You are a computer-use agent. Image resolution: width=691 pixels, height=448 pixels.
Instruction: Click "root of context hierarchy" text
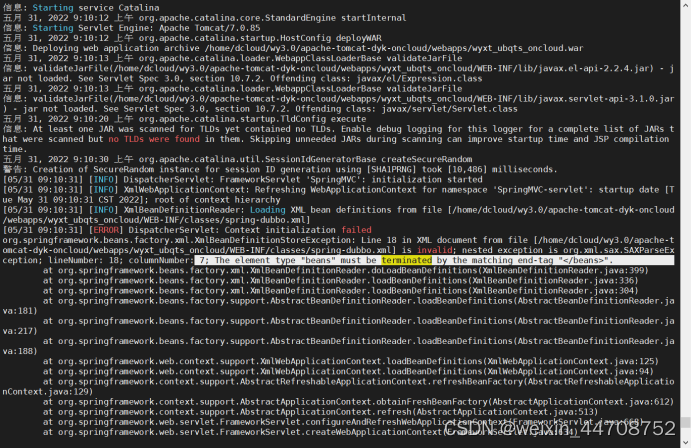coord(217,200)
